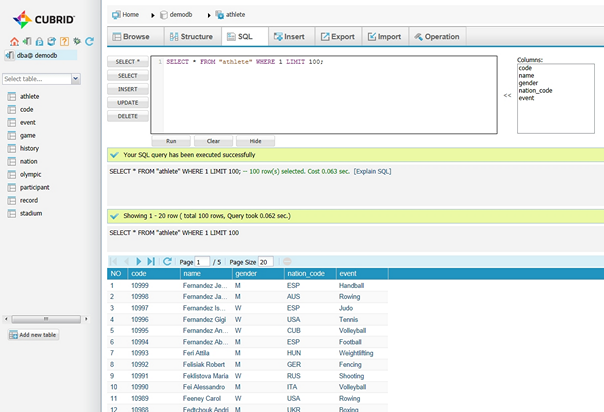This screenshot has width=604, height=412.
Task: Click the Page Size input field
Action: [265, 261]
